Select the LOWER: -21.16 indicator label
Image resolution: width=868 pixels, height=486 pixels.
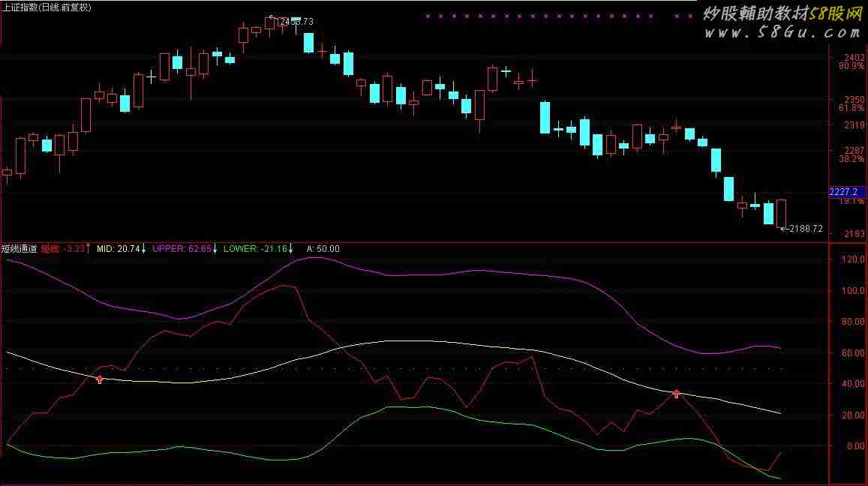255,248
